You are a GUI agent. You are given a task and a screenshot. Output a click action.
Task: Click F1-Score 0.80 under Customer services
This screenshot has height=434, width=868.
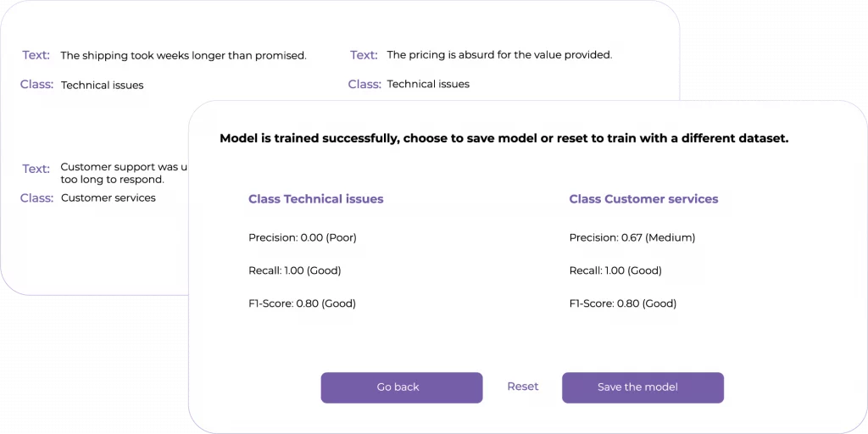(x=622, y=303)
